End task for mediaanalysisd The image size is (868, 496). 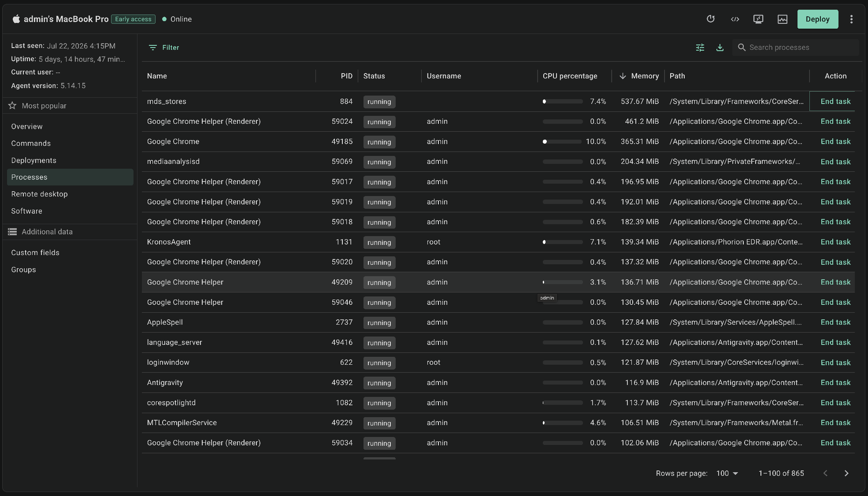835,162
